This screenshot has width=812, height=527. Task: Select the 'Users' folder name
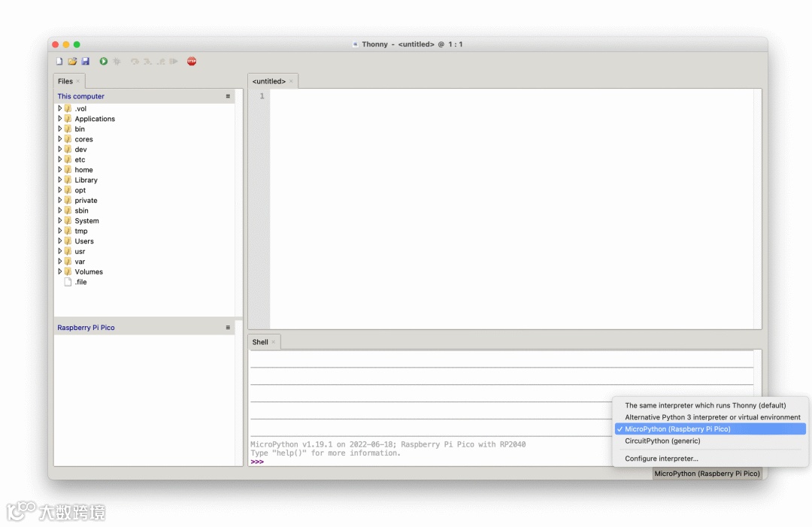pos(84,241)
